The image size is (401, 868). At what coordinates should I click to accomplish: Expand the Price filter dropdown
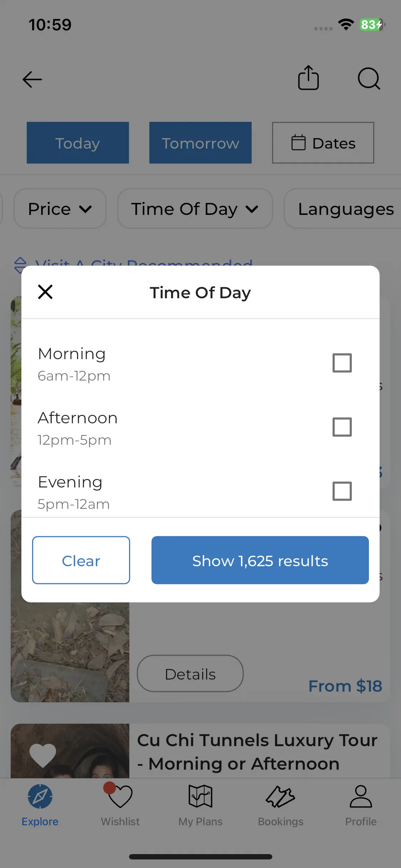[x=60, y=208]
